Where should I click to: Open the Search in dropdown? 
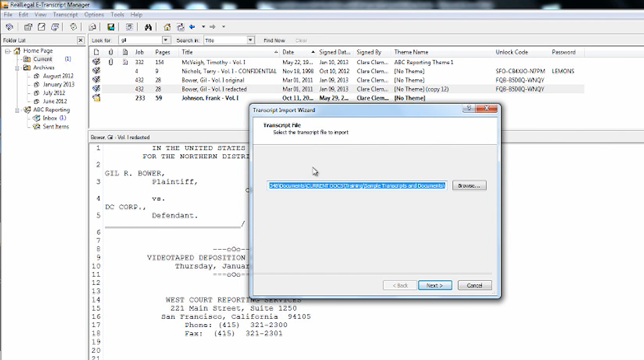pyautogui.click(x=250, y=40)
